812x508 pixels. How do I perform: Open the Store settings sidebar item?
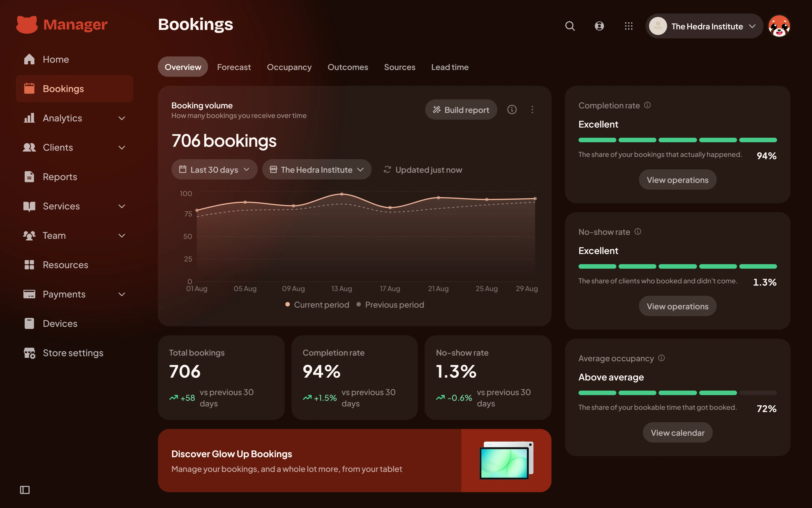[x=74, y=353]
